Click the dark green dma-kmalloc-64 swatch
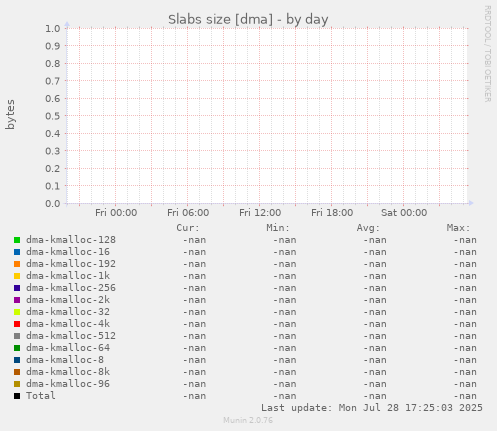This screenshot has width=497, height=431. click(x=17, y=348)
